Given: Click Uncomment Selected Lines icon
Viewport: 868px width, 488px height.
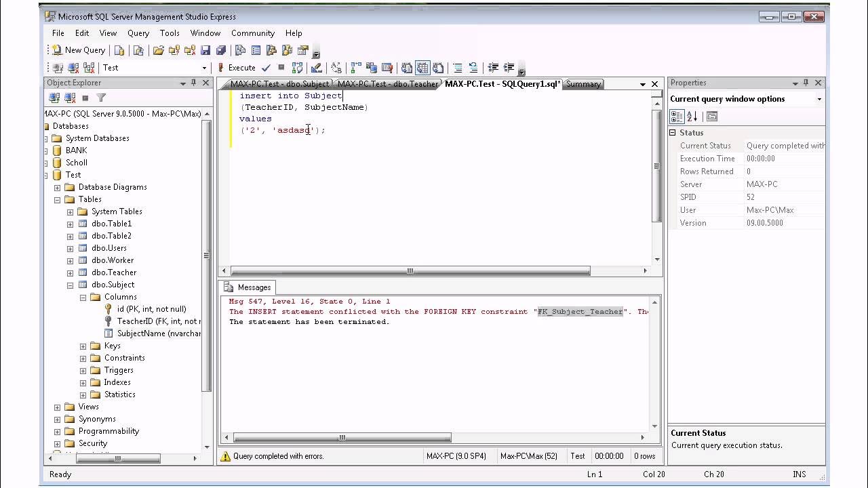Looking at the screenshot, I should click(473, 68).
